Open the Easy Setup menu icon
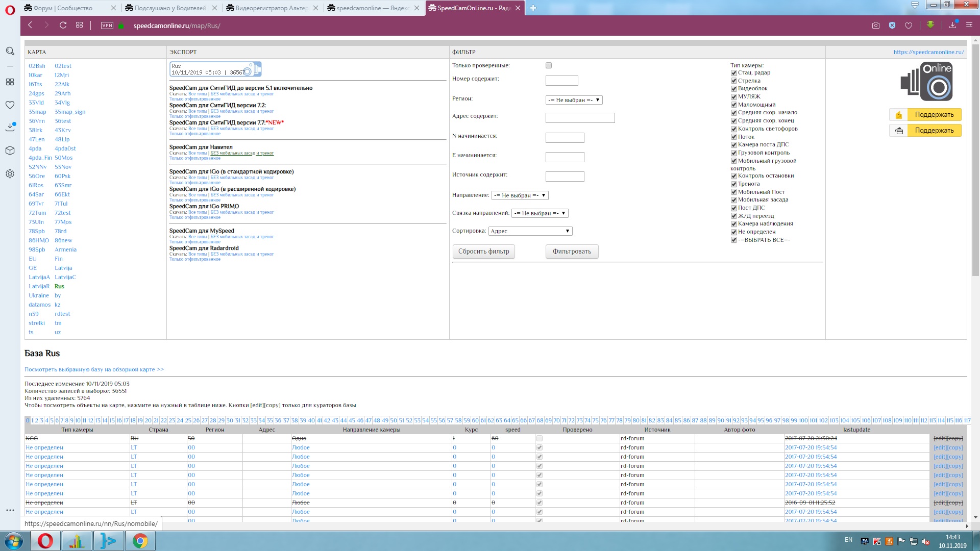The width and height of the screenshot is (980, 551). point(969,26)
